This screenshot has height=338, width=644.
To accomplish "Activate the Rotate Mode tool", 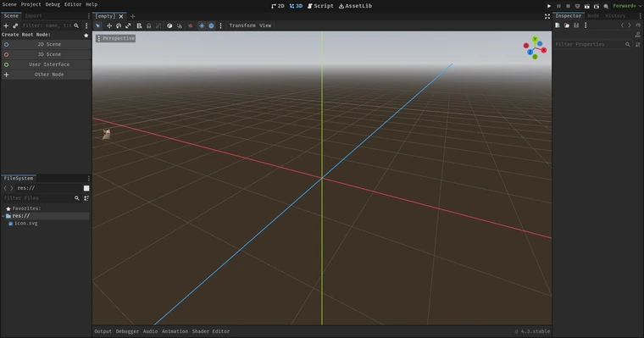I will coord(119,25).
